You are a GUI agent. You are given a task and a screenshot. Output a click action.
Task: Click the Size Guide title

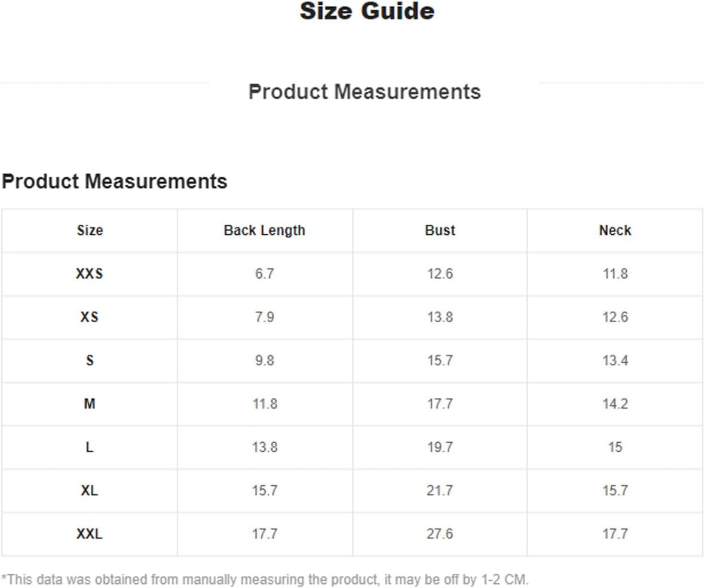tap(367, 11)
